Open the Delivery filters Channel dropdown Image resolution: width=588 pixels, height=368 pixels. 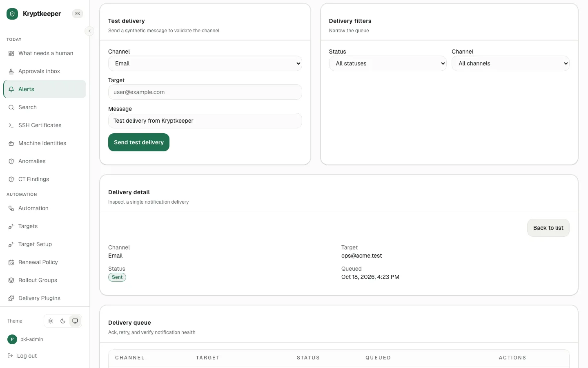510,63
